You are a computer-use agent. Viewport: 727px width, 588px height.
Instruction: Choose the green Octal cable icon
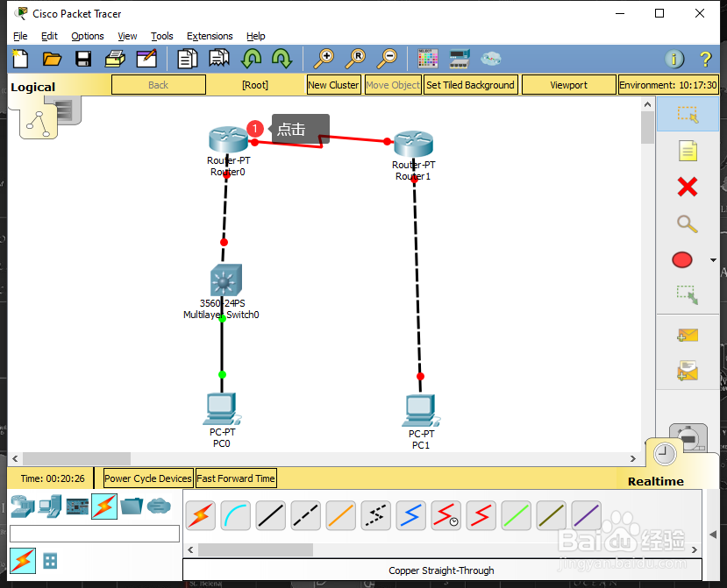(516, 515)
